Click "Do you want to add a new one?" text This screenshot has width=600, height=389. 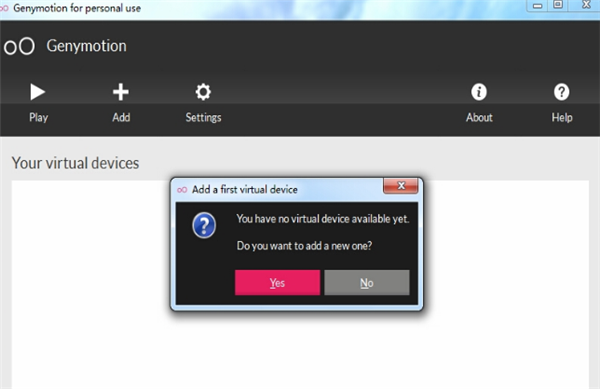click(304, 246)
